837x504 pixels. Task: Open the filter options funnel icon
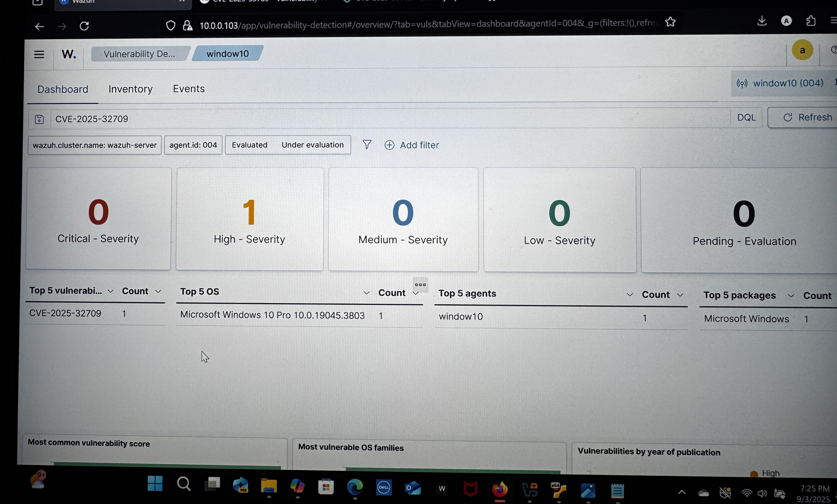[x=367, y=145]
